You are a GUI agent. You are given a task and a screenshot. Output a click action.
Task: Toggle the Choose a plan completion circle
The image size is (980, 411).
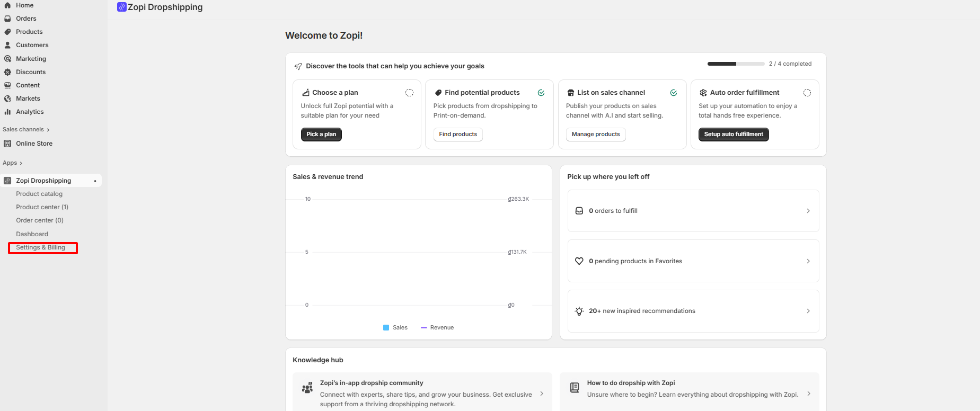[x=409, y=93]
